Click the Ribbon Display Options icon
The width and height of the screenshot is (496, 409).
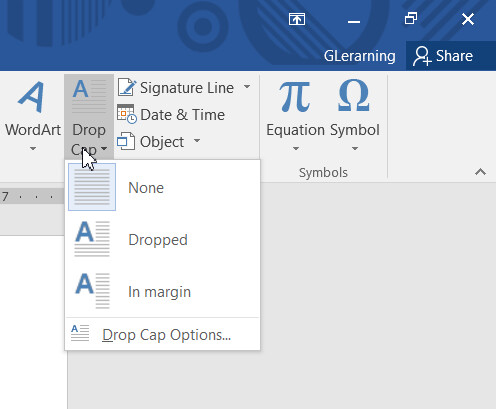pyautogui.click(x=297, y=19)
